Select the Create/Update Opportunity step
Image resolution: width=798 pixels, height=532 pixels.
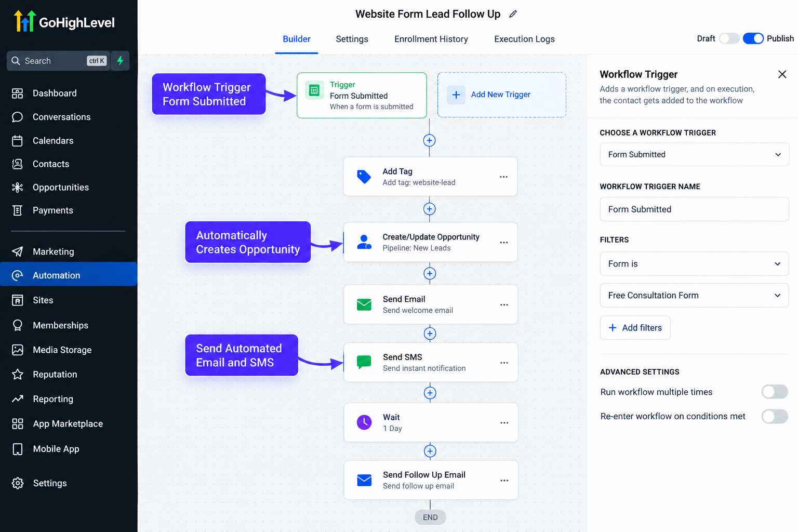point(430,242)
